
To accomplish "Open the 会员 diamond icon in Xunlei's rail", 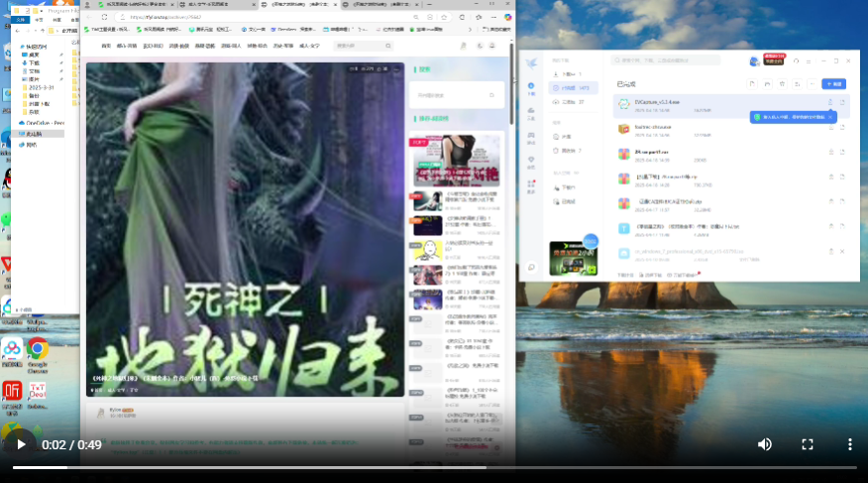I will pos(531,163).
